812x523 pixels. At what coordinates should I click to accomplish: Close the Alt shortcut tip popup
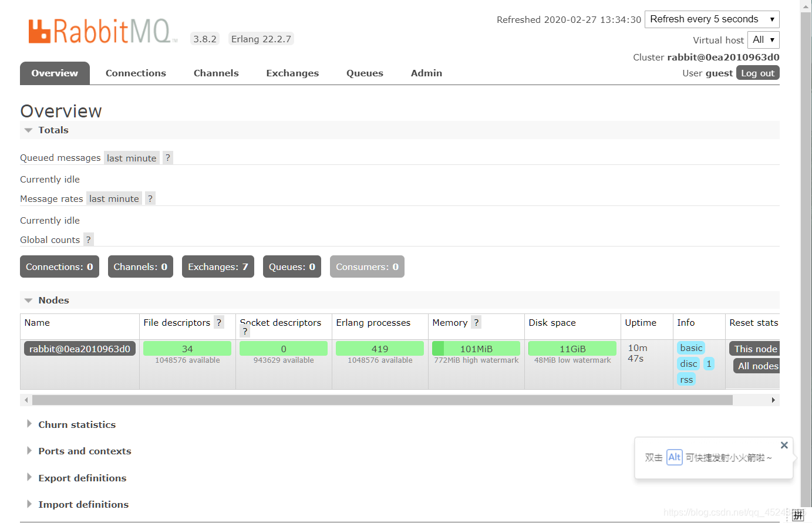click(784, 445)
